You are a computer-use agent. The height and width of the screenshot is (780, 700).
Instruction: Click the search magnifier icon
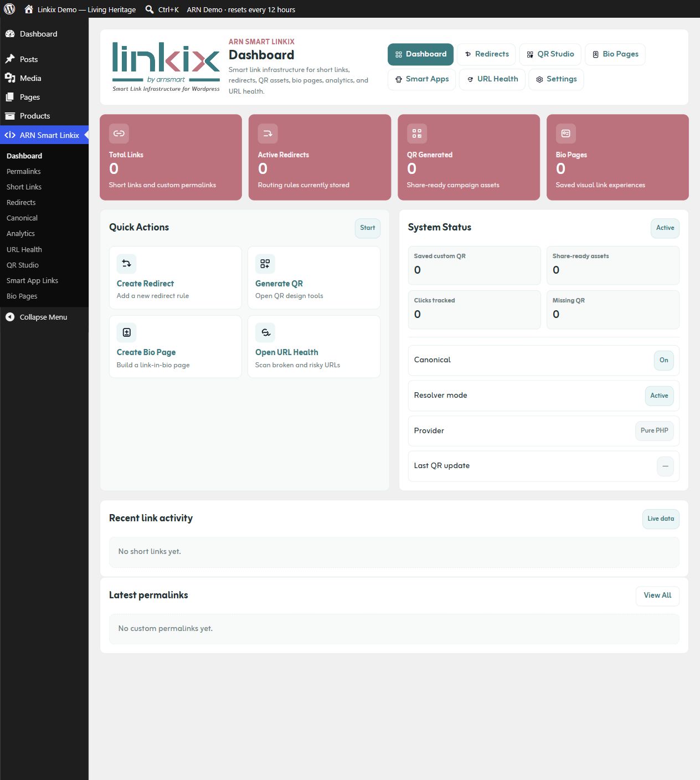tap(150, 9)
